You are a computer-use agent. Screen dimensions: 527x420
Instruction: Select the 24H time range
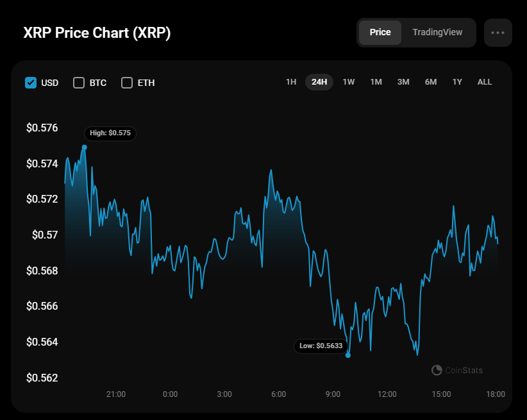[x=319, y=82]
